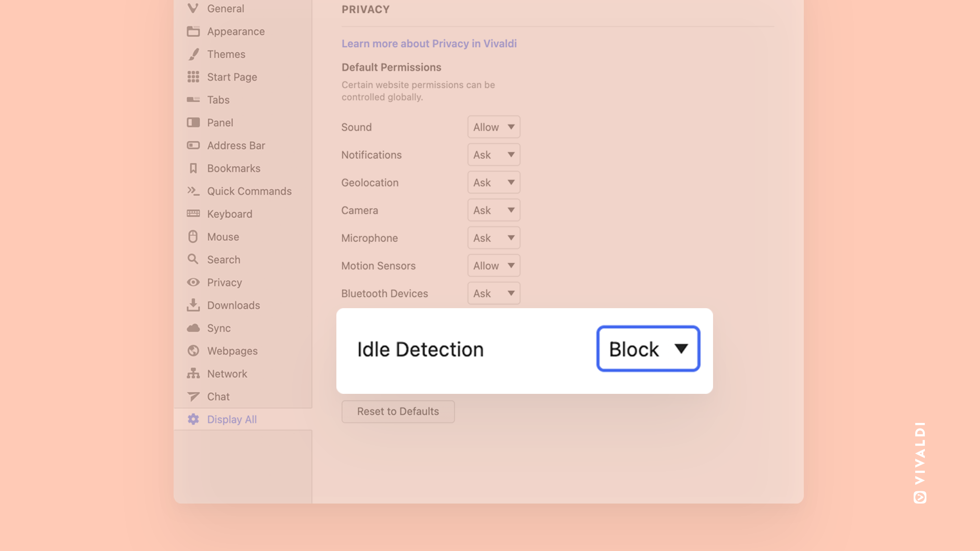Toggle Microphone permission Ask setting

[x=494, y=237]
